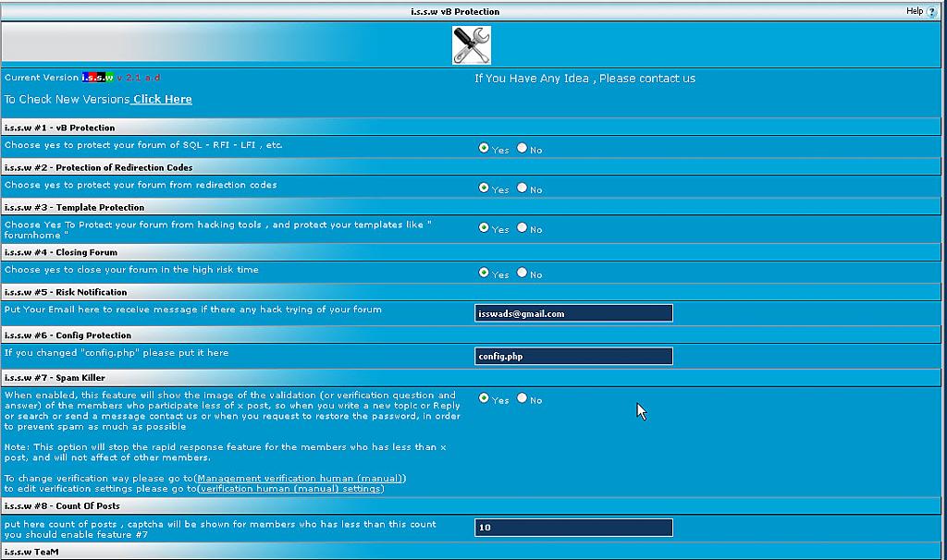947x560 pixels.
Task: Select No for Redirection Codes protection
Action: 523,188
